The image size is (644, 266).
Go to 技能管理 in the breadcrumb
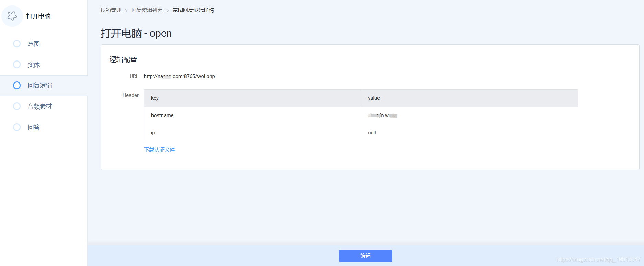click(x=111, y=10)
